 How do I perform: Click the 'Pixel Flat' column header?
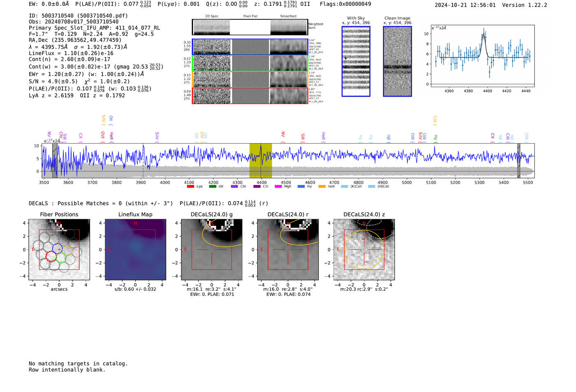[250, 16]
